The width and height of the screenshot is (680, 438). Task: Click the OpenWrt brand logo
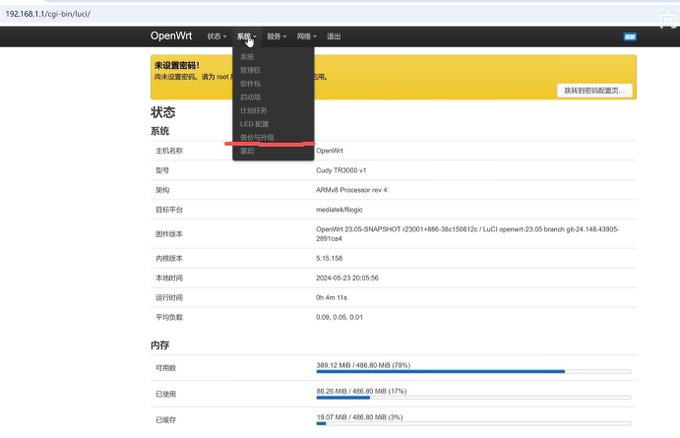click(172, 36)
